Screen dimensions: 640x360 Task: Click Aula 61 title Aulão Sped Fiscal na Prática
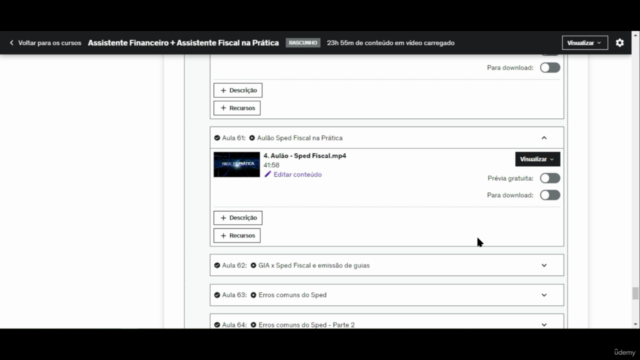coord(300,138)
